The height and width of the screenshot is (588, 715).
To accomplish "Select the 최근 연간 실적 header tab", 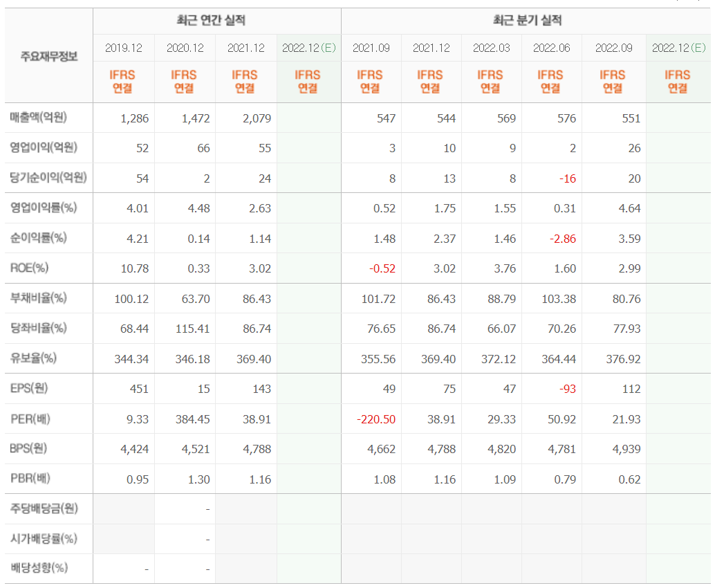I will point(216,20).
